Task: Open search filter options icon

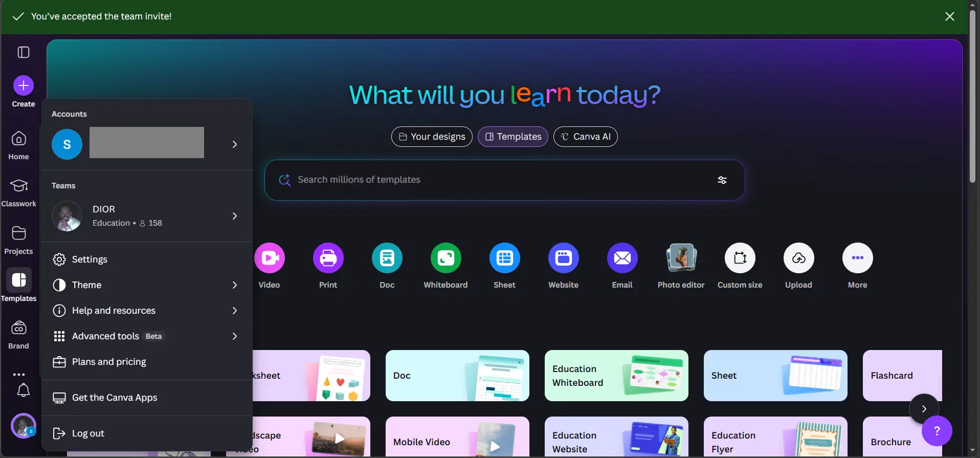Action: [x=722, y=180]
